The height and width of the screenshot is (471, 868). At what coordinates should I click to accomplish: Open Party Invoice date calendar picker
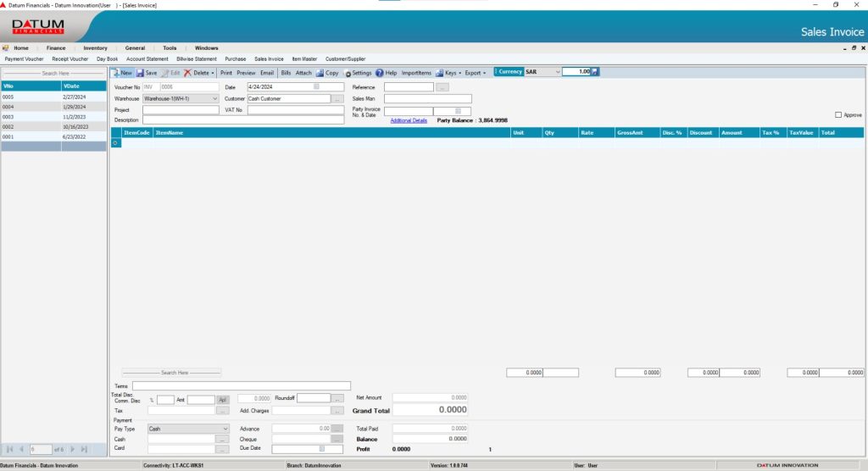pyautogui.click(x=459, y=111)
